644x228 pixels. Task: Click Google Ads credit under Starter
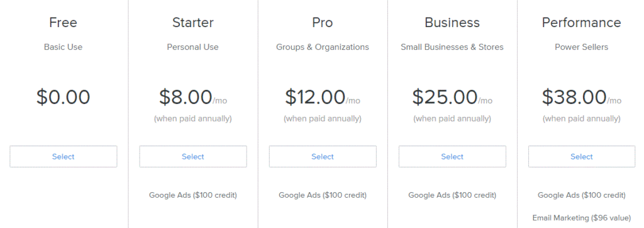click(x=193, y=195)
